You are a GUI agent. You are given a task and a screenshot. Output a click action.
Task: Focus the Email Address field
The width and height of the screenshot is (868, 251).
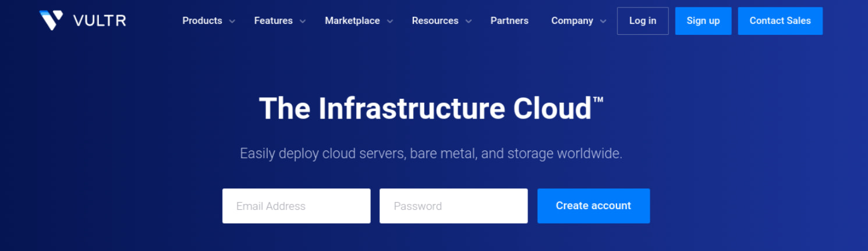(296, 206)
